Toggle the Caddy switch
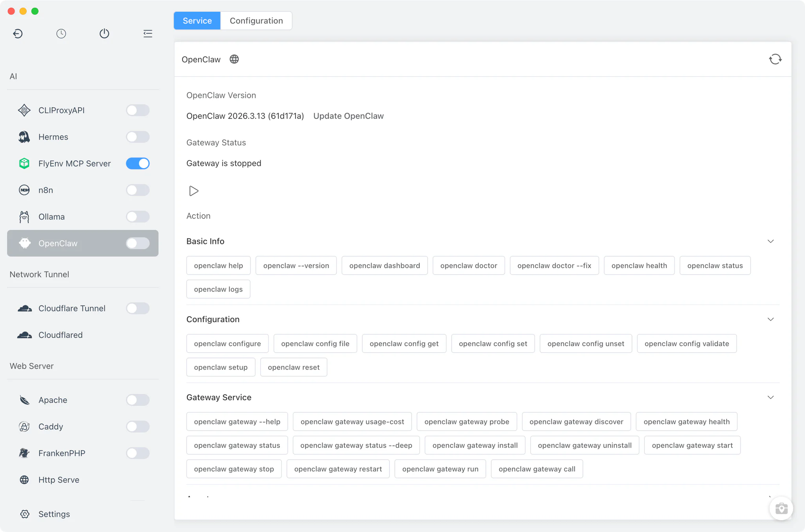Viewport: 805px width, 532px height. (138, 426)
